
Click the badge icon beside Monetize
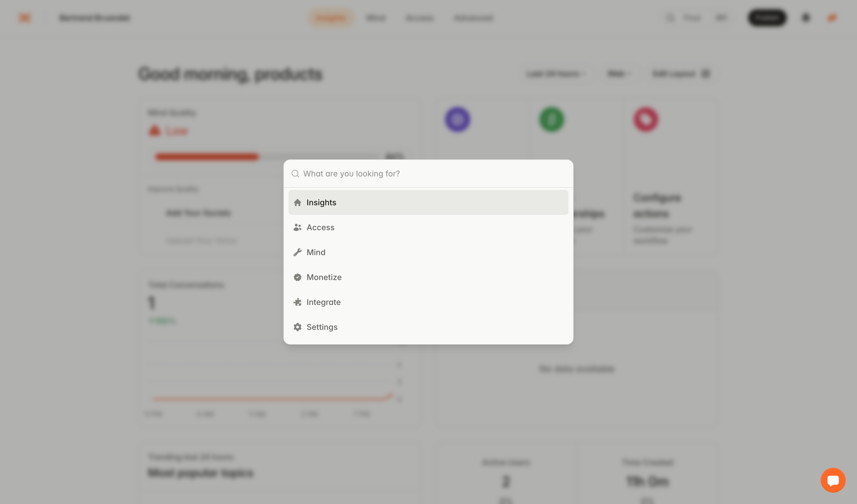(x=297, y=277)
